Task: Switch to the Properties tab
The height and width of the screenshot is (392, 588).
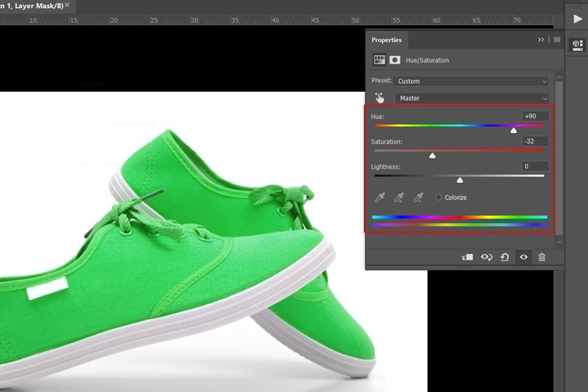Action: pos(386,39)
